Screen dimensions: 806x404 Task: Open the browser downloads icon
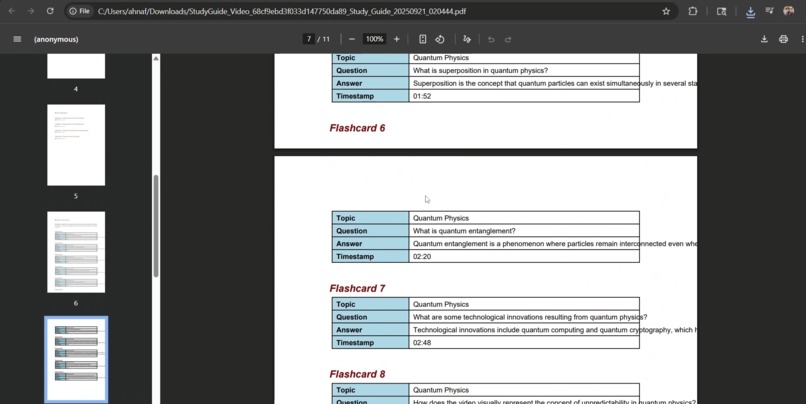tap(750, 11)
